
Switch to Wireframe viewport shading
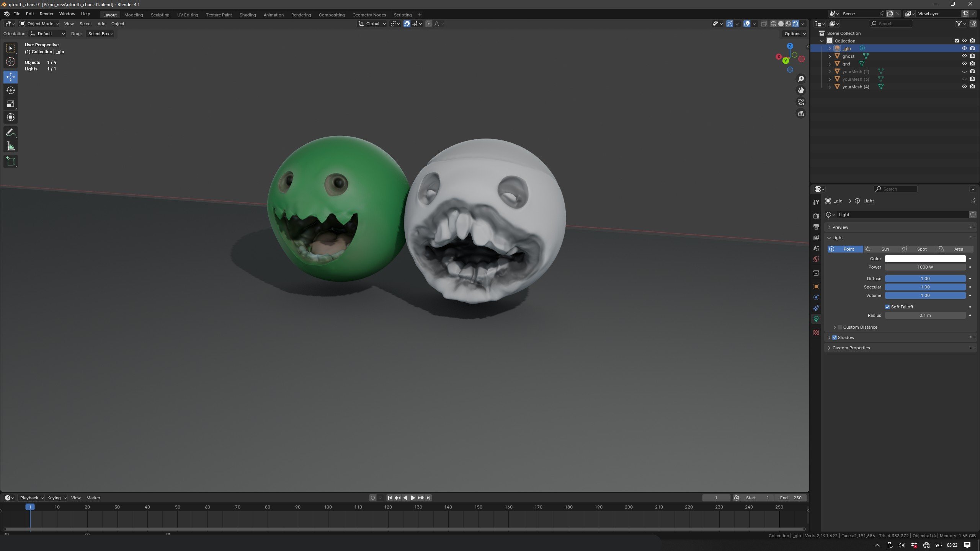click(x=773, y=24)
